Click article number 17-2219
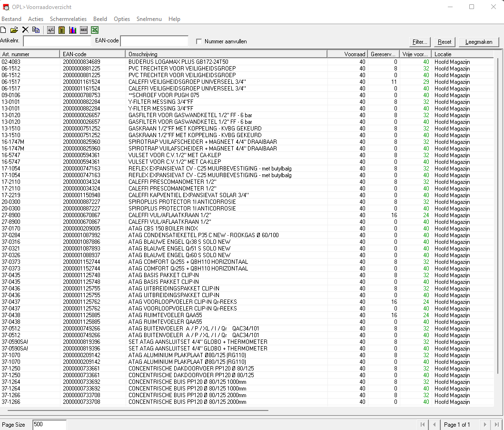This screenshot has height=430, width=504. click(x=11, y=195)
